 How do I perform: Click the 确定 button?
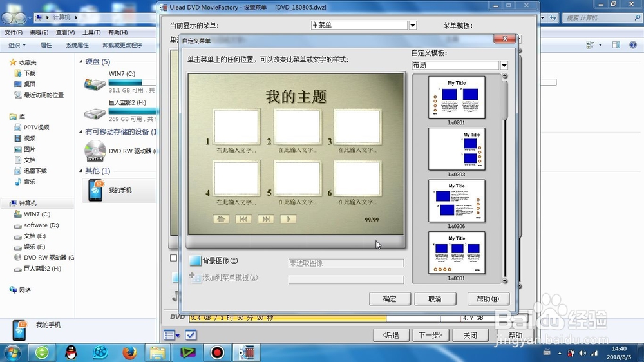pyautogui.click(x=390, y=299)
